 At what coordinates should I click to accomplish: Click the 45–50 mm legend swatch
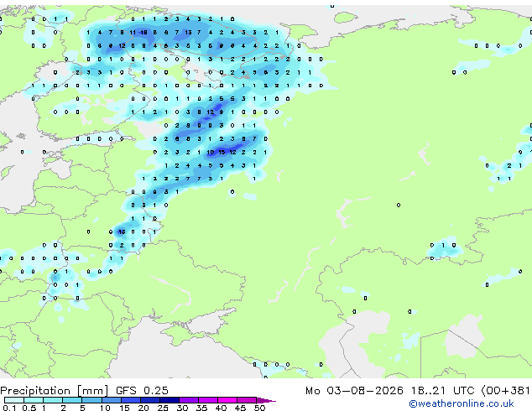[247, 400]
